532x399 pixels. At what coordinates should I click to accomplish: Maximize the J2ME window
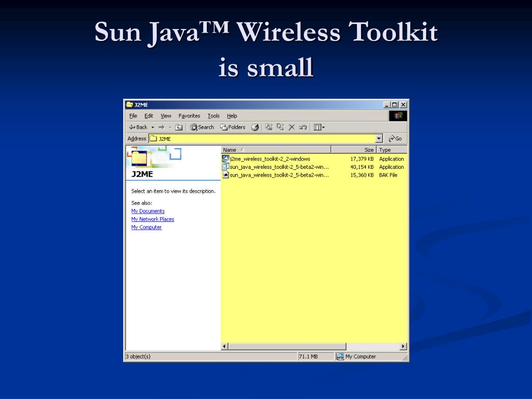394,104
